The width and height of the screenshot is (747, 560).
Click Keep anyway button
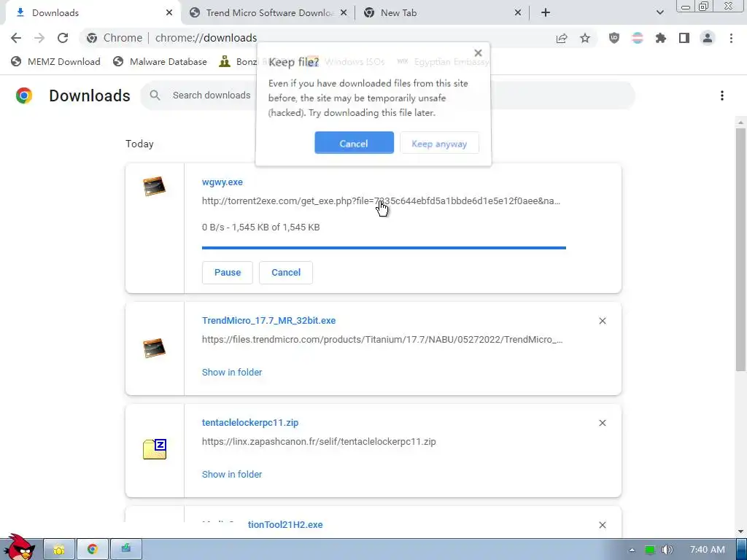point(439,143)
